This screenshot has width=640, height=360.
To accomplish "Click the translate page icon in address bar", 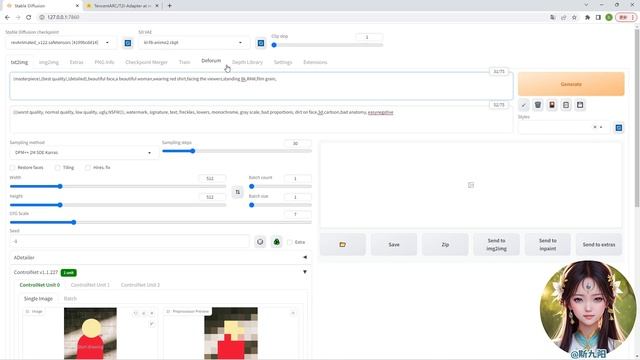I will click(552, 17).
